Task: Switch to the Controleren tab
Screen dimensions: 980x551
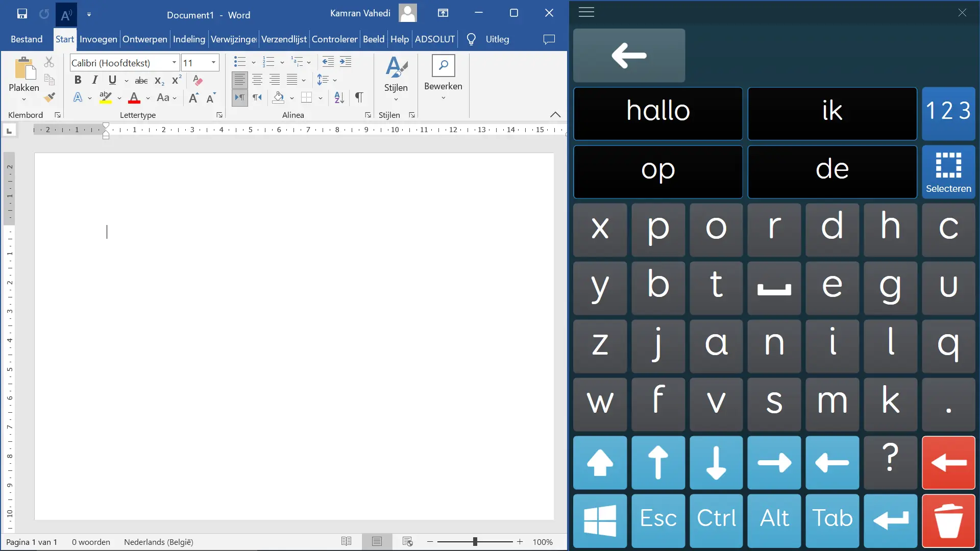Action: tap(334, 39)
